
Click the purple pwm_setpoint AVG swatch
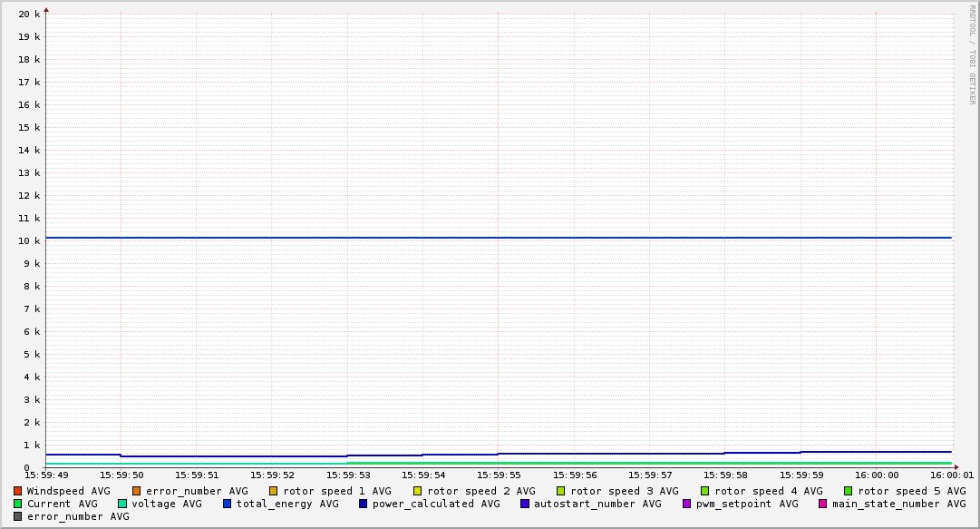pyautogui.click(x=687, y=504)
